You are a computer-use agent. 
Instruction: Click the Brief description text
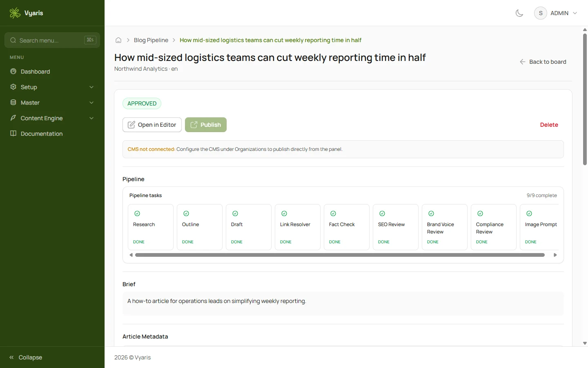(217, 301)
